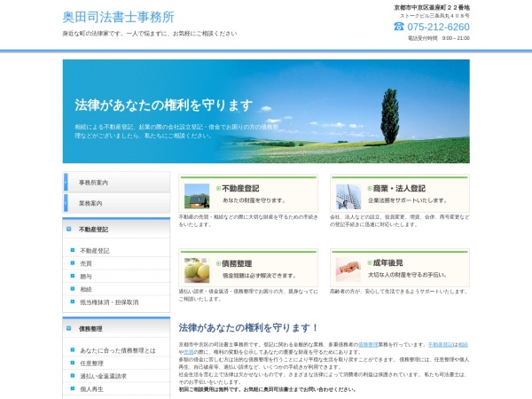
Task: Click the house thumbnail in the 不動産登記 card
Action: click(x=197, y=196)
